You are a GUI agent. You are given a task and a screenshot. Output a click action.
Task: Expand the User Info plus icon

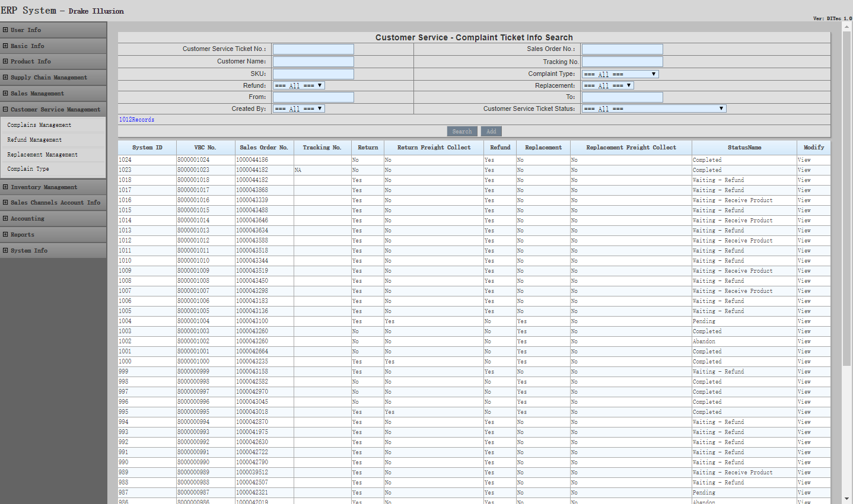(5, 30)
